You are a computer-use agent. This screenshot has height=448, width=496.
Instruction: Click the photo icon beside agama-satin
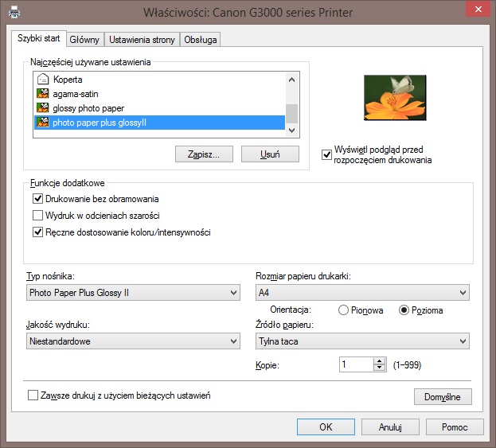[43, 94]
